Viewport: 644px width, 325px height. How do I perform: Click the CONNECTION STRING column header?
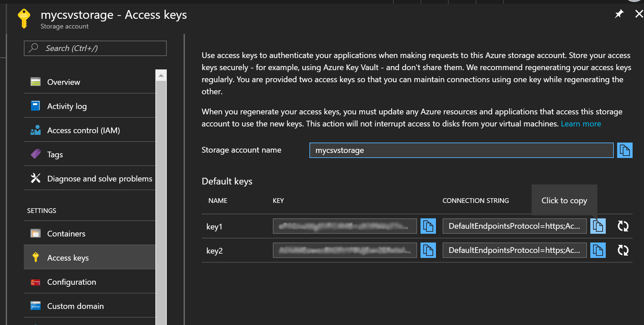[476, 201]
